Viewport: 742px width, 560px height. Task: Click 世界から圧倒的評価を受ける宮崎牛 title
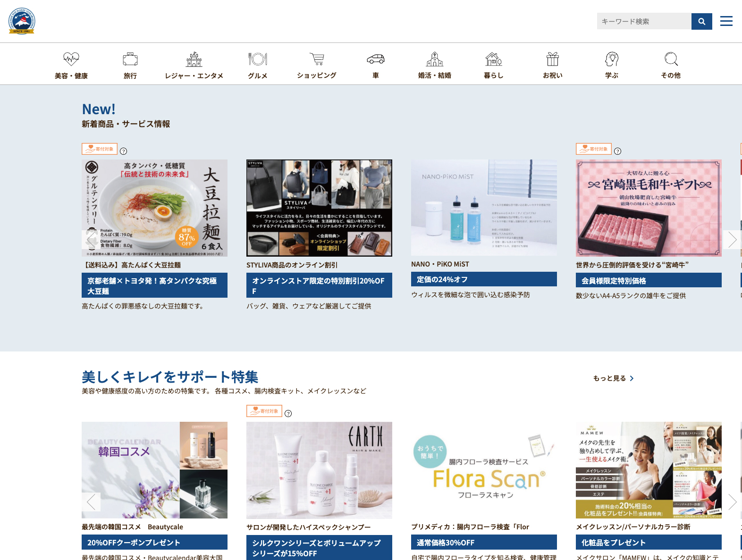[632, 265]
